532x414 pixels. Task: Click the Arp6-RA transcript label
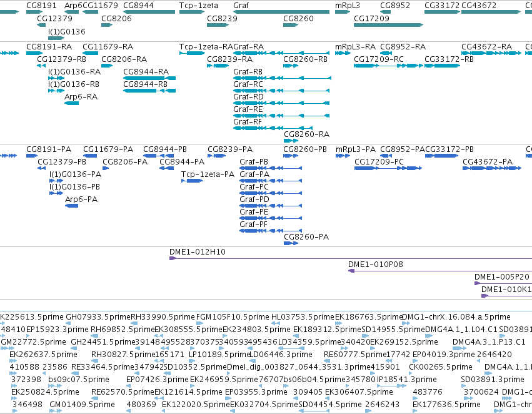point(81,97)
